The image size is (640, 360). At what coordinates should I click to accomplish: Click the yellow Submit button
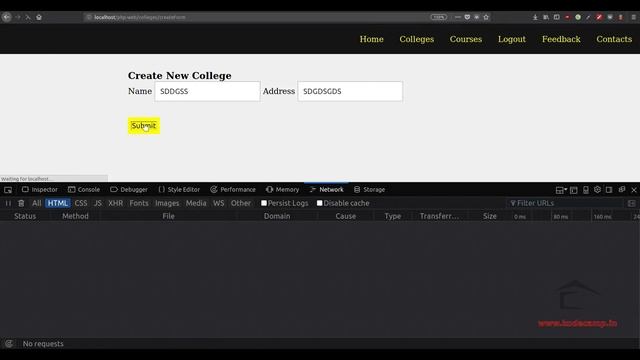(x=144, y=126)
